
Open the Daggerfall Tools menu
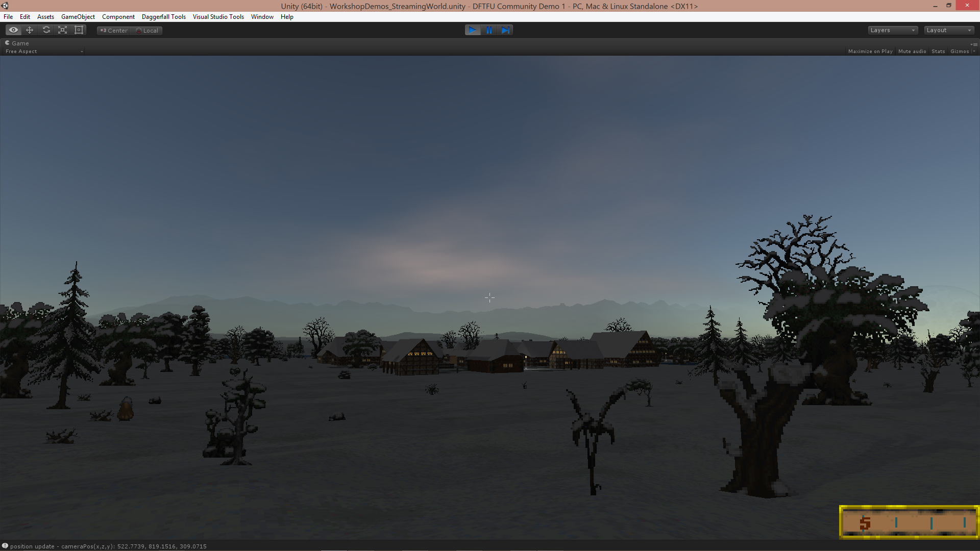pos(163,16)
